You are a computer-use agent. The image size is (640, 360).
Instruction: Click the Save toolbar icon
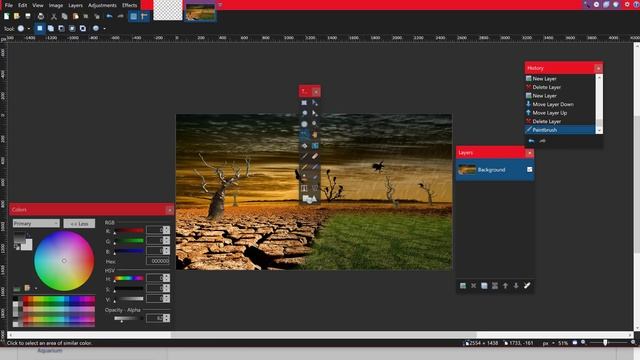(x=27, y=16)
